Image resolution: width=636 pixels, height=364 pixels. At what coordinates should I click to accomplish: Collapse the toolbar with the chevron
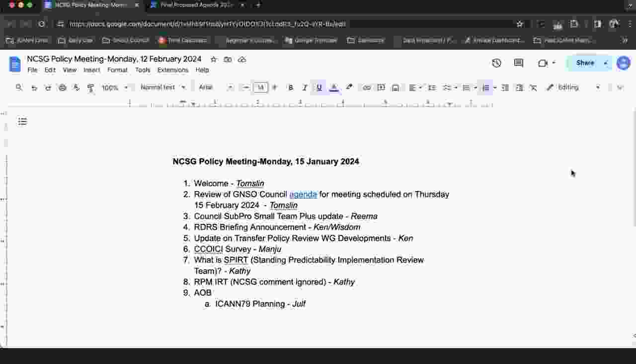[x=620, y=87]
